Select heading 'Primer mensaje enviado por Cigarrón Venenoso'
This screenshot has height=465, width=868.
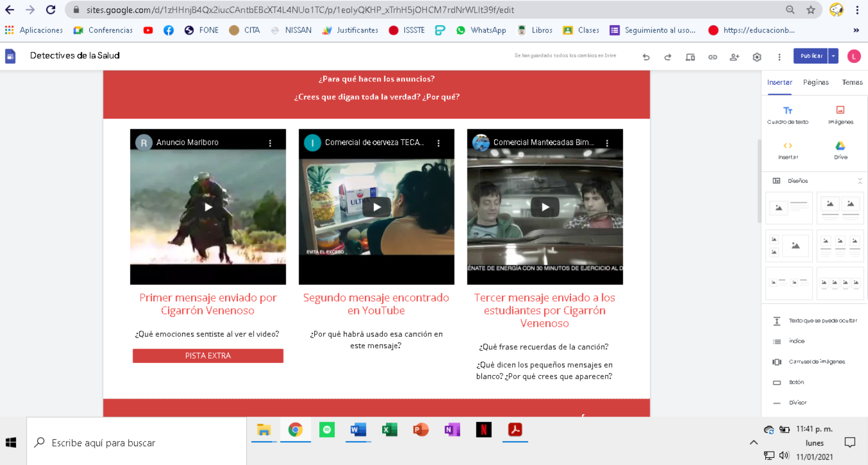tap(208, 304)
